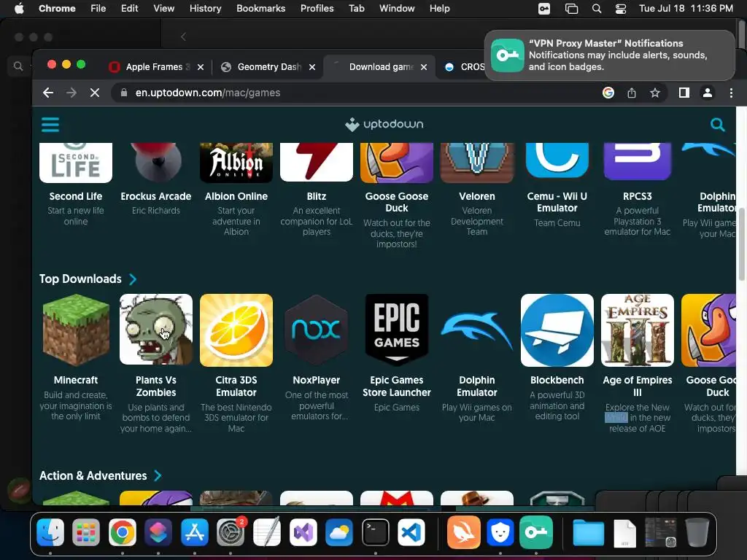Expand the Top Downloads section arrow
Image resolution: width=747 pixels, height=560 pixels.
point(133,279)
